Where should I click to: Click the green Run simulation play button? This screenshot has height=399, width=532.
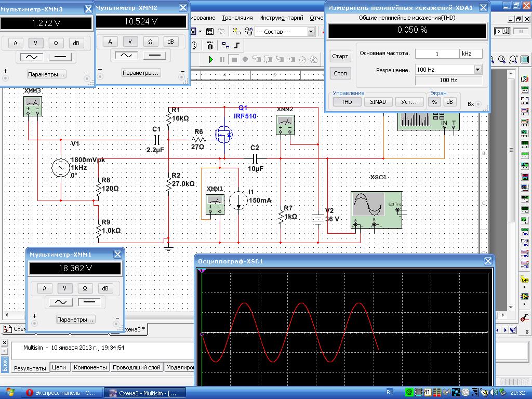click(211, 60)
